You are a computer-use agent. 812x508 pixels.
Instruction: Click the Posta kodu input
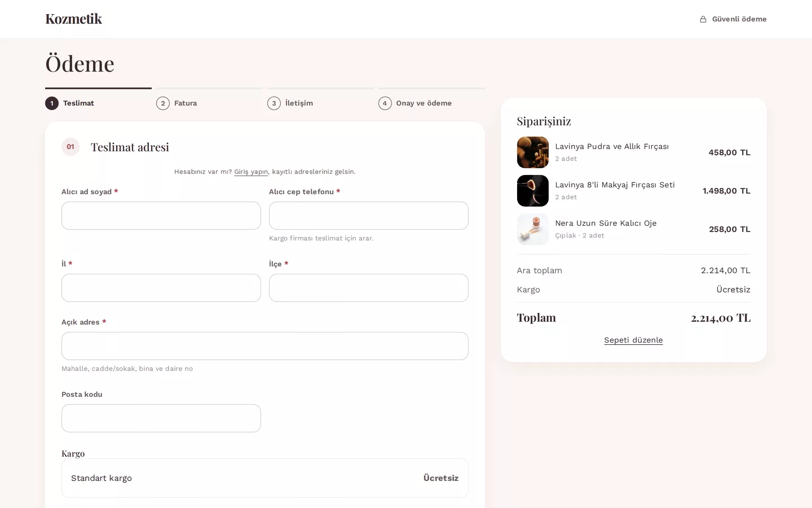161,418
